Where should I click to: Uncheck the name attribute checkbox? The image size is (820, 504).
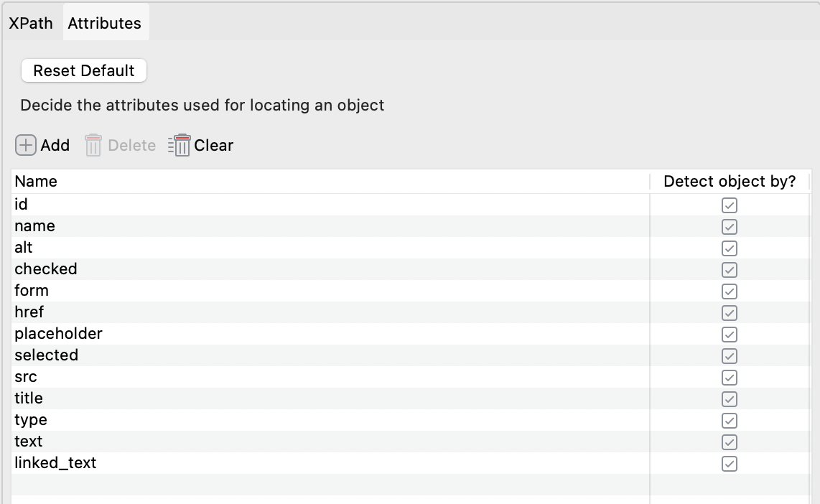730,227
